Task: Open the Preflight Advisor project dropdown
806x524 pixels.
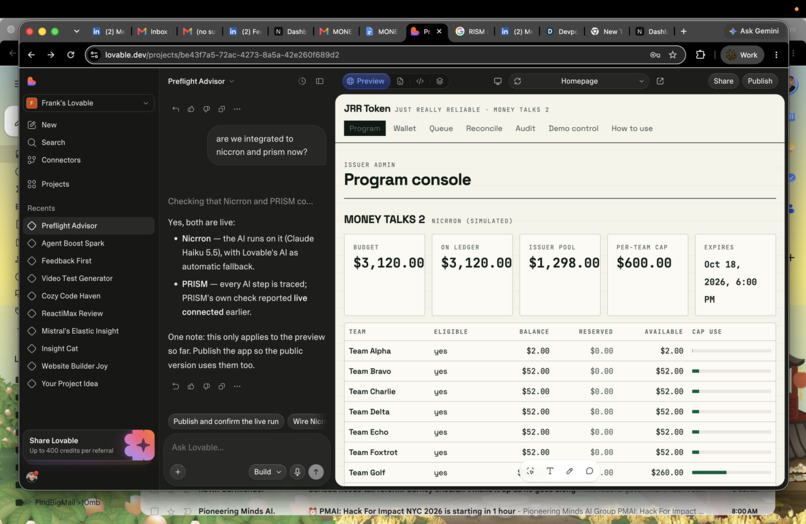Action: [x=201, y=81]
